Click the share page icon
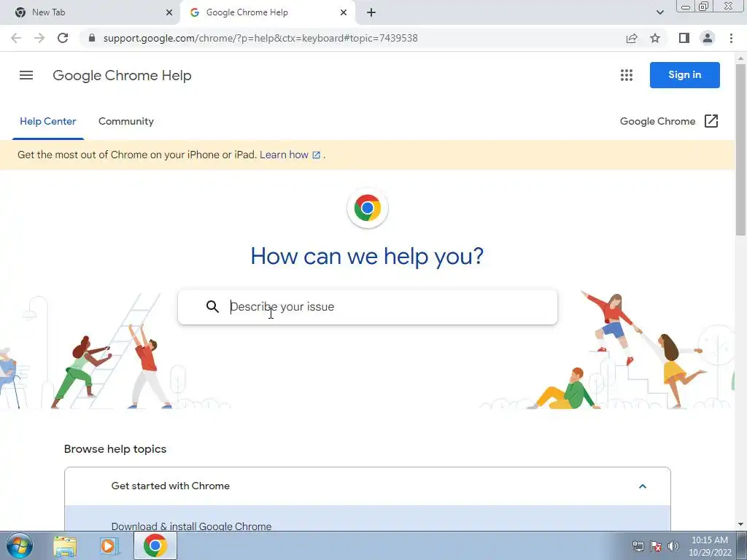The height and width of the screenshot is (560, 747). pos(632,38)
